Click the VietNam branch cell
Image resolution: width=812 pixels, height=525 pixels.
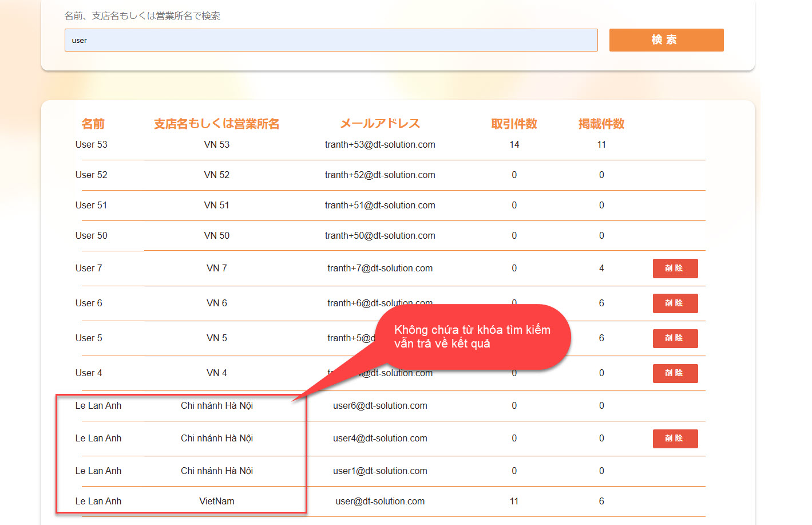[x=216, y=502]
